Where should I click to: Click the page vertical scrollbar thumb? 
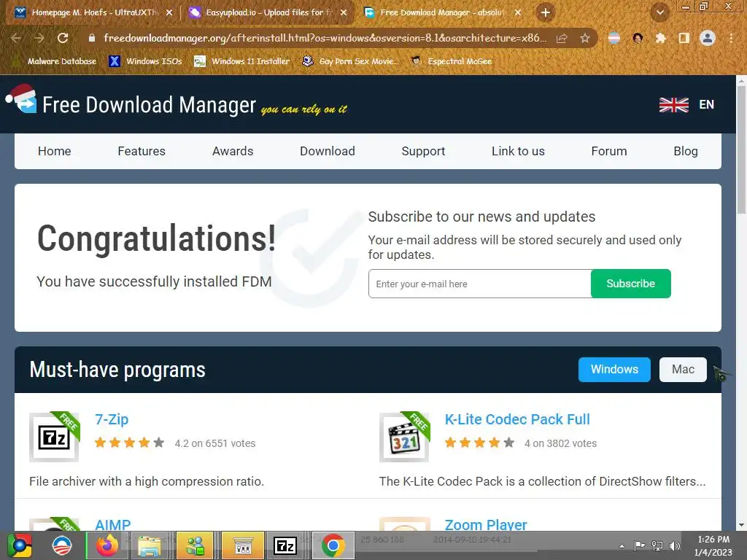point(742,150)
